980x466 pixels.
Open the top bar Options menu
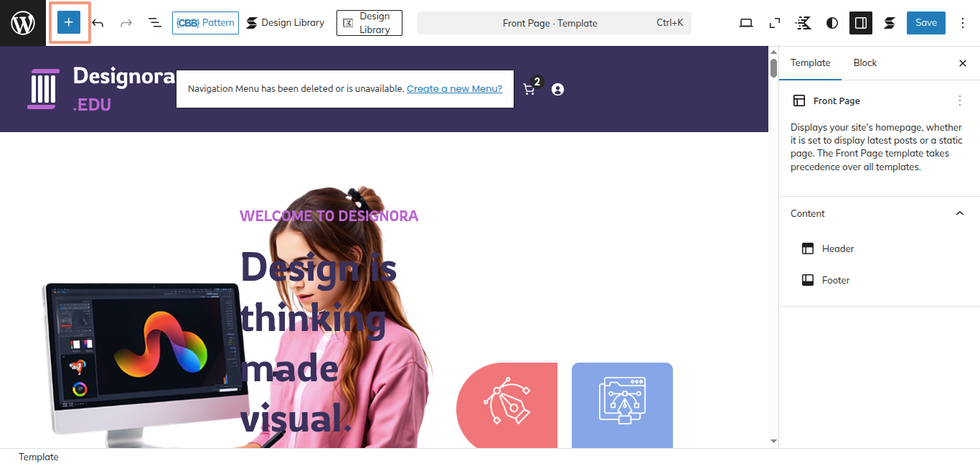[x=963, y=23]
